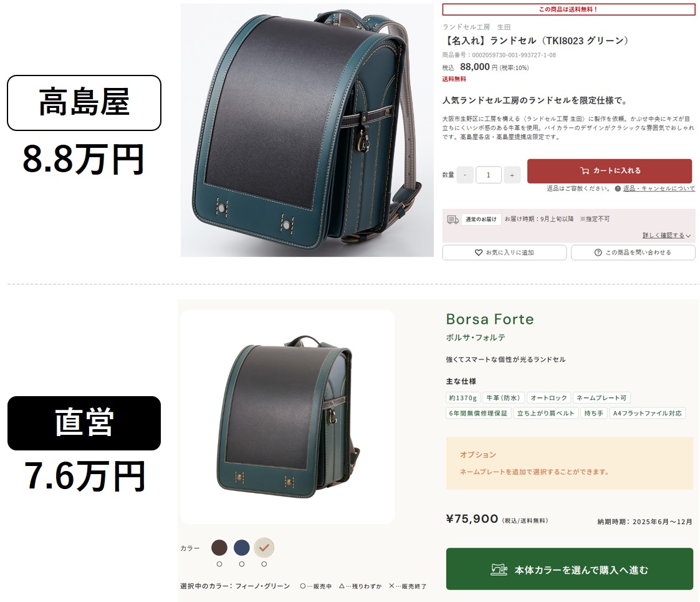Click the Borsa Forte randoseru product image
The width and height of the screenshot is (700, 602).
[x=287, y=417]
